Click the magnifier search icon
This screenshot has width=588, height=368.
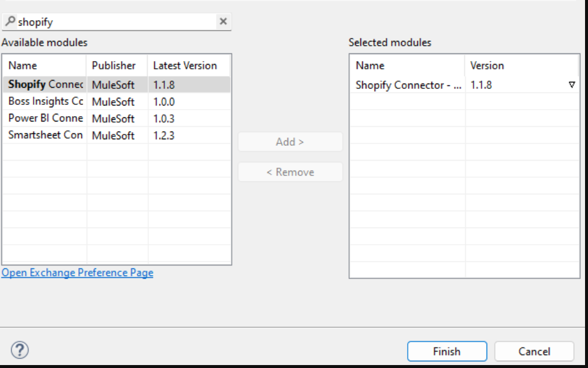click(x=10, y=21)
